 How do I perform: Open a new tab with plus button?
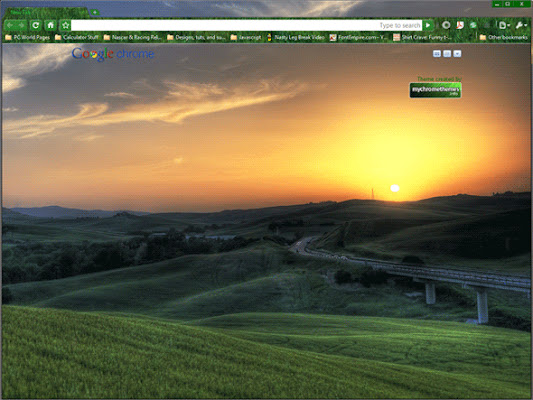point(95,12)
